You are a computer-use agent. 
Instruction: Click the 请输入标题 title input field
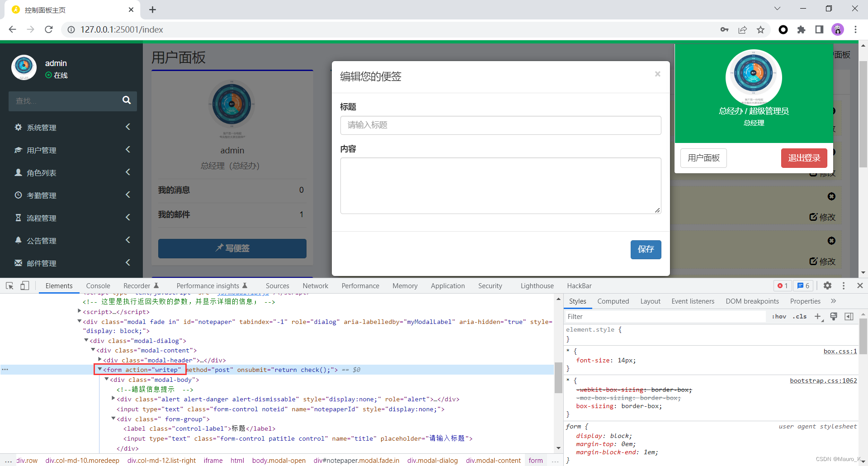tap(500, 125)
